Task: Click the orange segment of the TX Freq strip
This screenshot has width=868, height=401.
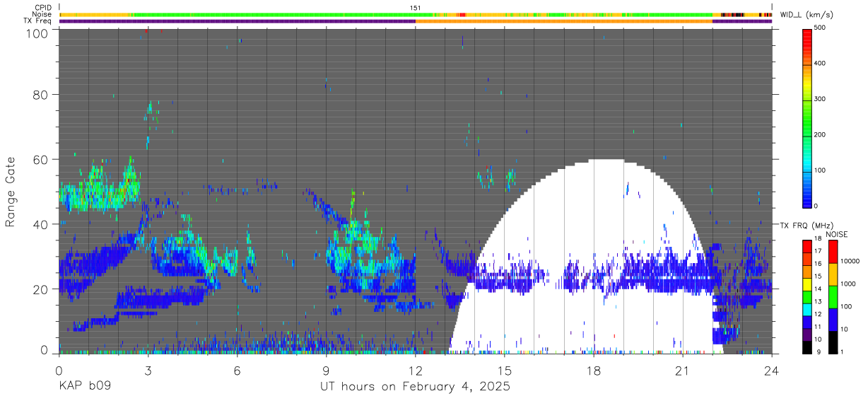Action: point(564,21)
